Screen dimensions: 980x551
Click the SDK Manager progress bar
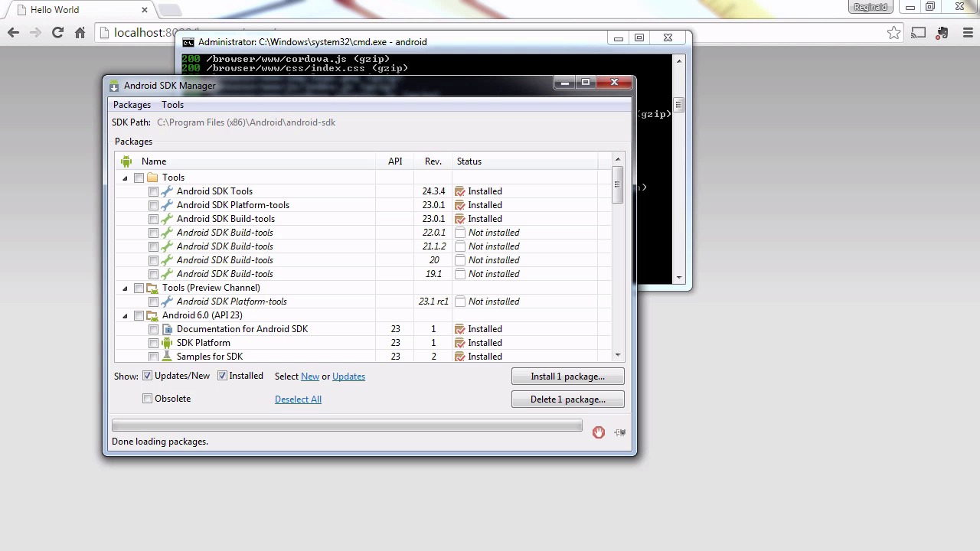point(347,425)
